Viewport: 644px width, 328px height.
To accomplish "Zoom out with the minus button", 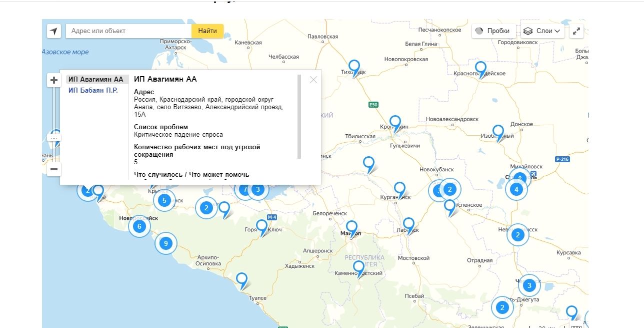I will click(54, 169).
